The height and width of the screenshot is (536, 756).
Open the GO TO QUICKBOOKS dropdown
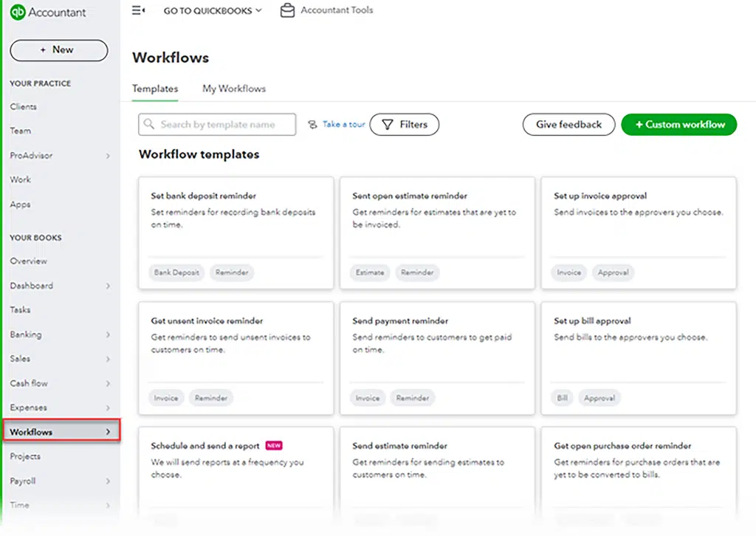click(x=213, y=11)
